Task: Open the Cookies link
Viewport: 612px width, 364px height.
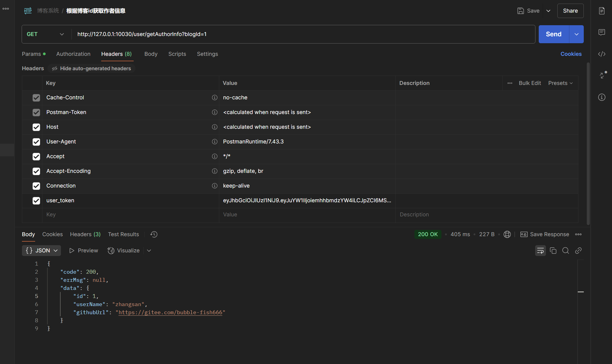Action: coord(571,54)
